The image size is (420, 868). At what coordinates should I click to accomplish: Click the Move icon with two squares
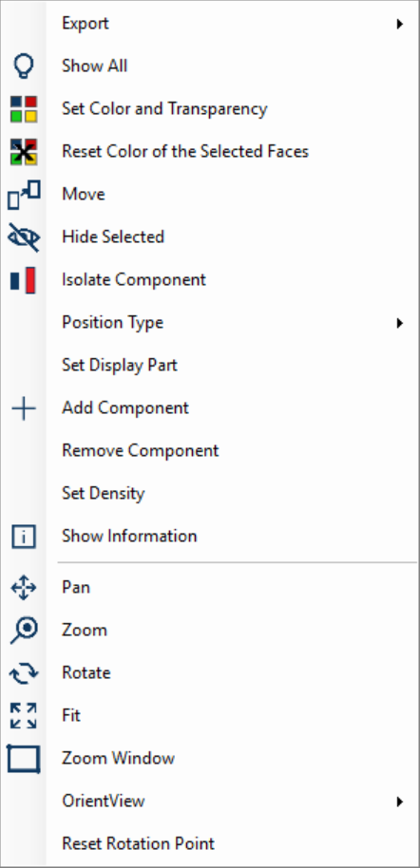(x=24, y=195)
